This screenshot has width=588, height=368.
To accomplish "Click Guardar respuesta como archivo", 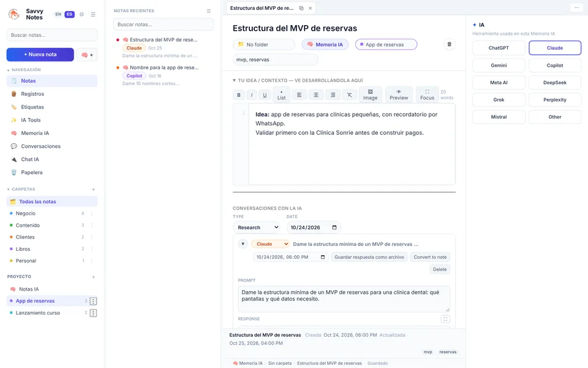I will 369,257.
